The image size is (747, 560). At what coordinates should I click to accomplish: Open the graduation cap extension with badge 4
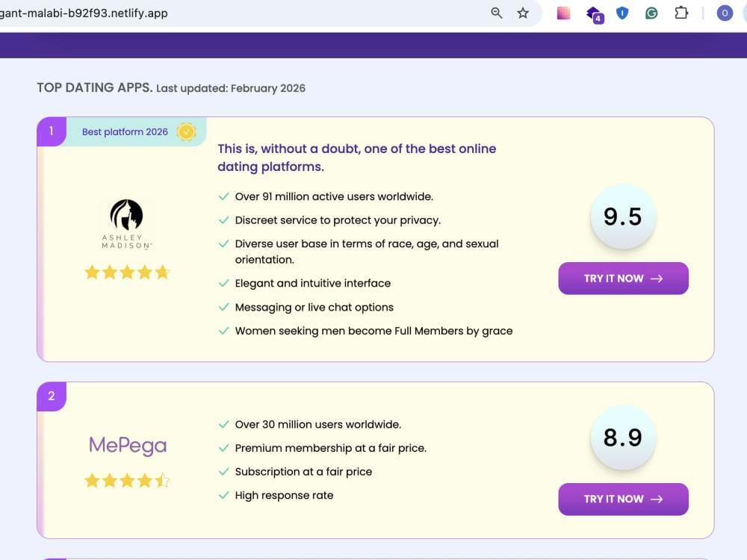point(595,14)
